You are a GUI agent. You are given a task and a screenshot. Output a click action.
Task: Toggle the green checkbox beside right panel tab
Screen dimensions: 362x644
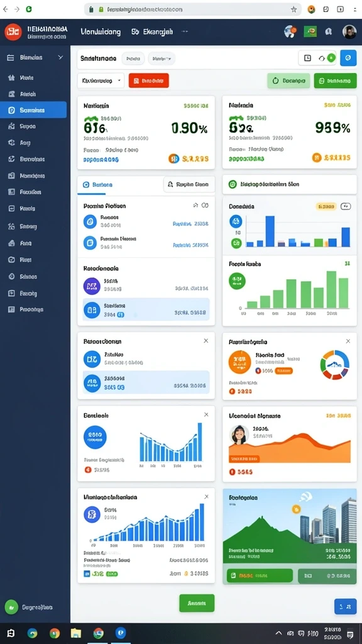233,184
